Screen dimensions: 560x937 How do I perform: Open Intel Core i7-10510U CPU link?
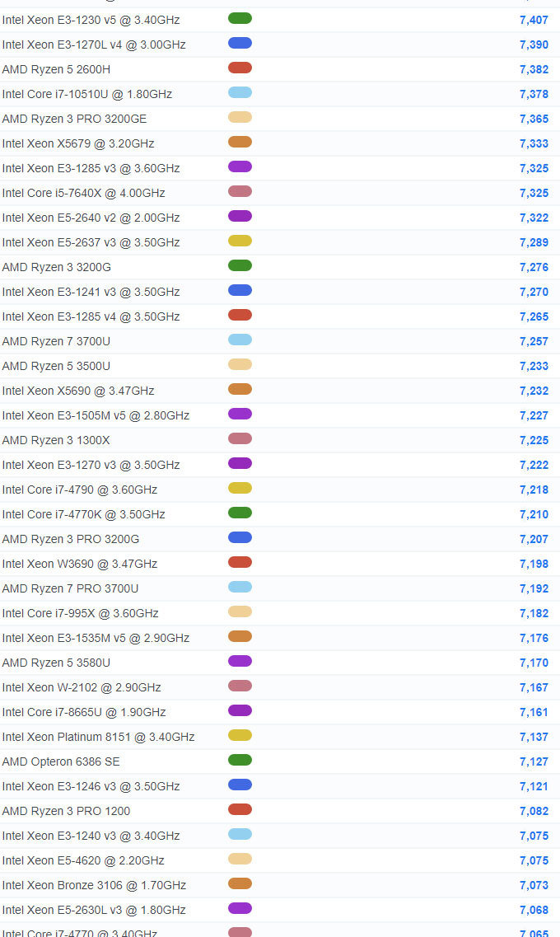point(87,94)
